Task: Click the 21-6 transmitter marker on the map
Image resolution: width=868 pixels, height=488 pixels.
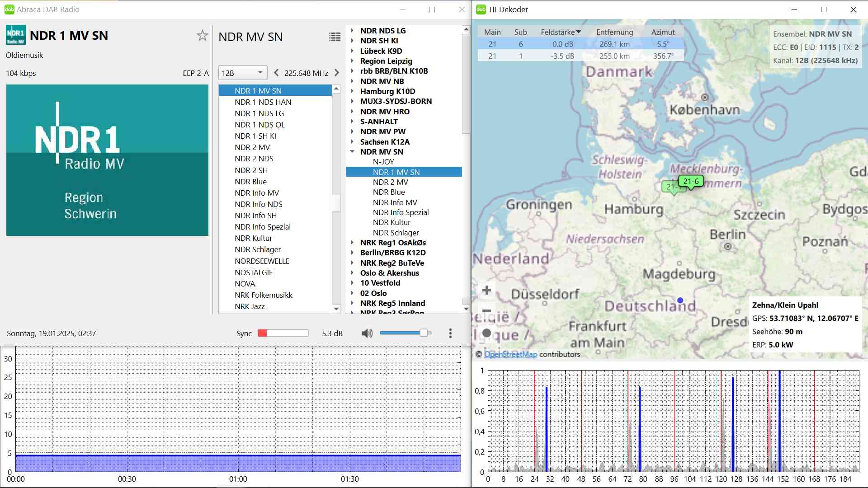Action: pyautogui.click(x=691, y=182)
